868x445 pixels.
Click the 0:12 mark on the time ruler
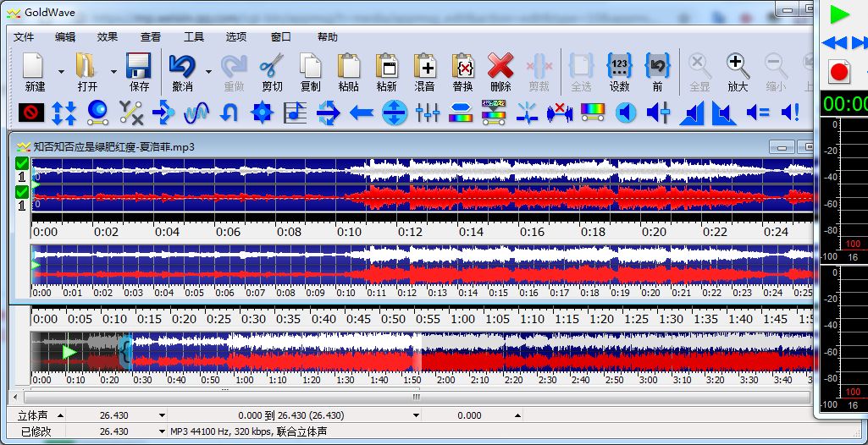point(411,232)
